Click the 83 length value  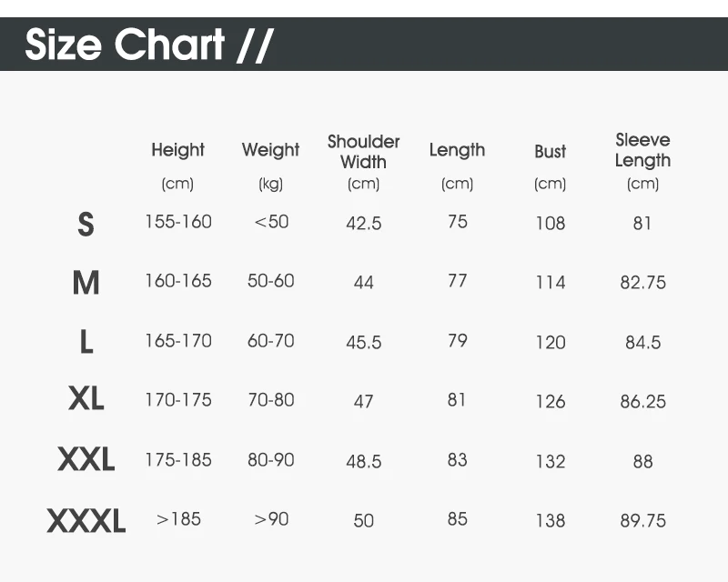coord(458,459)
